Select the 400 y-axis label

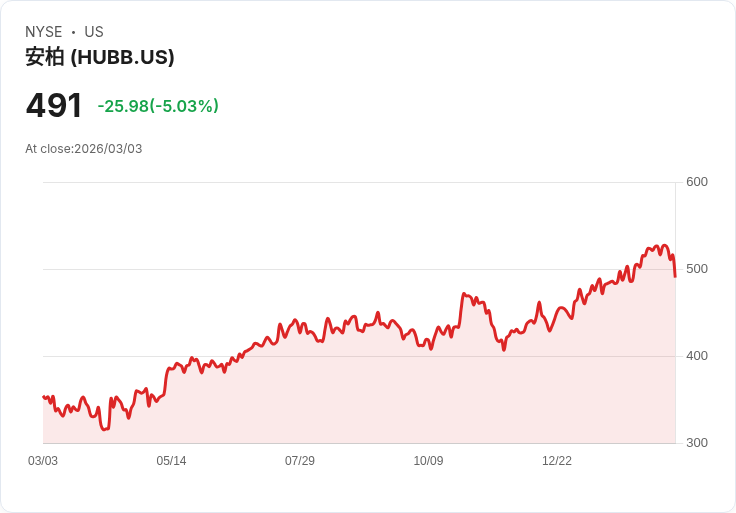(696, 356)
